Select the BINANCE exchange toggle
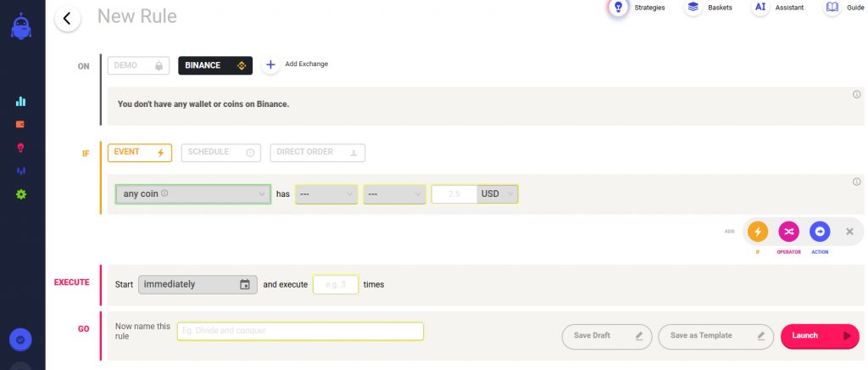 click(x=215, y=65)
